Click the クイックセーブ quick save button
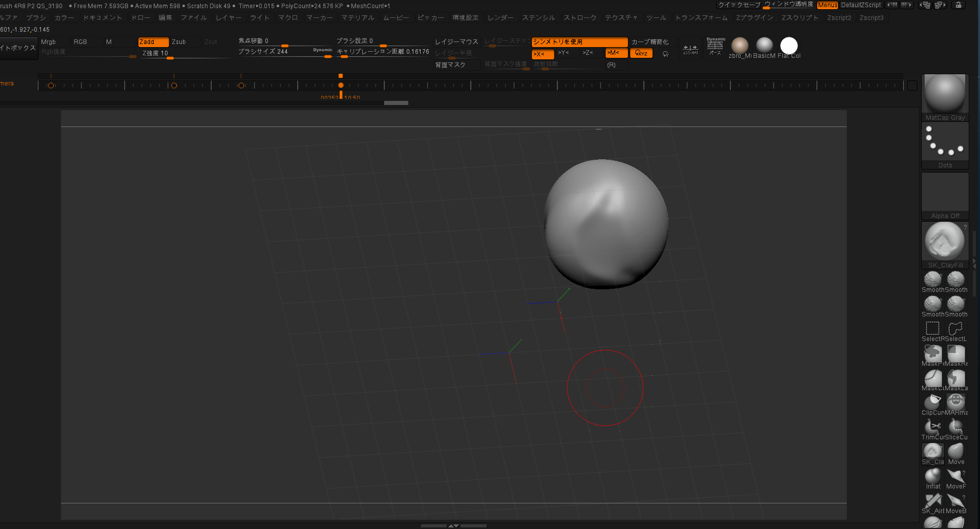 click(x=739, y=5)
